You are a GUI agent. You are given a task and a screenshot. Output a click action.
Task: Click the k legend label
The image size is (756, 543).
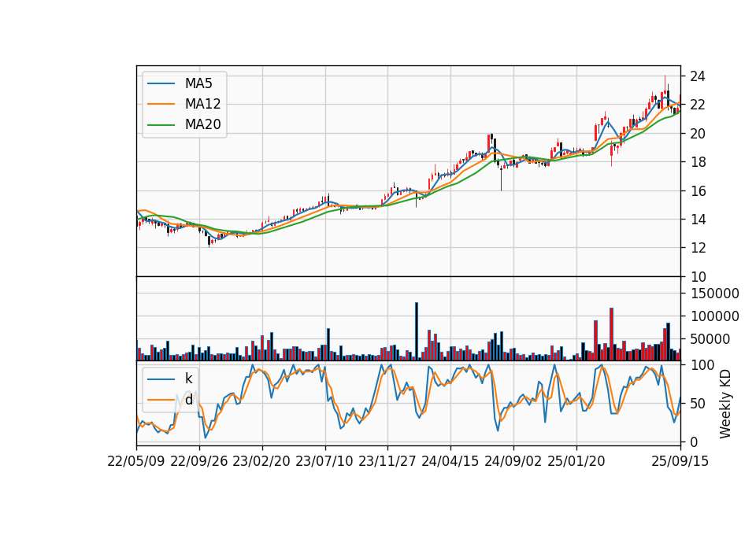coord(188,379)
